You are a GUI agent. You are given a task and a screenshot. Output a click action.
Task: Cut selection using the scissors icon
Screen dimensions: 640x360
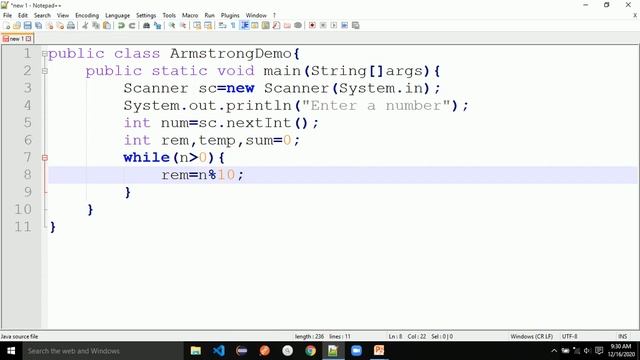click(x=85, y=25)
